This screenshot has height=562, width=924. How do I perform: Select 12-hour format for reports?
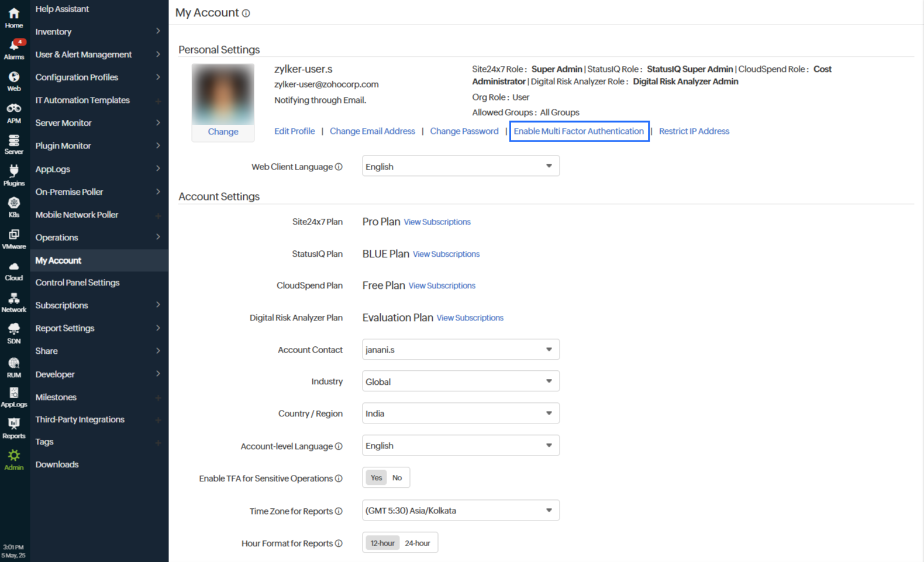382,543
